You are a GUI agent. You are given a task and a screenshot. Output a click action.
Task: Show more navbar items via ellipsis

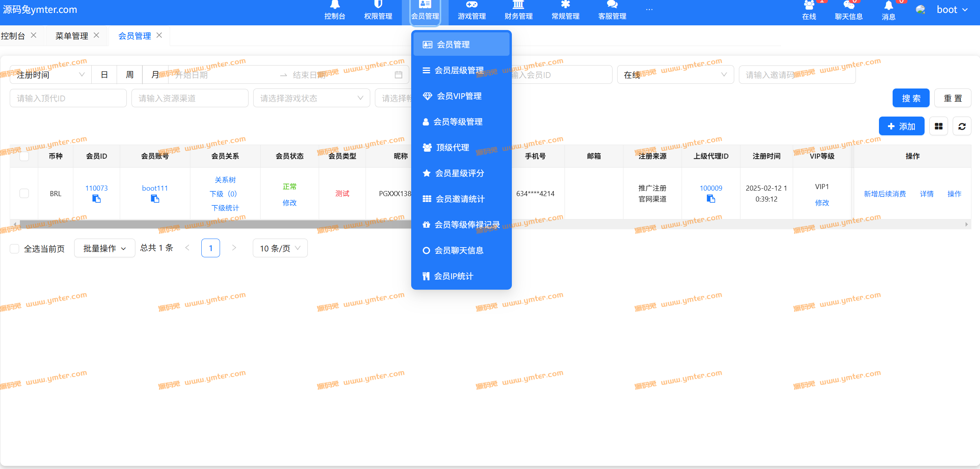[649, 9]
